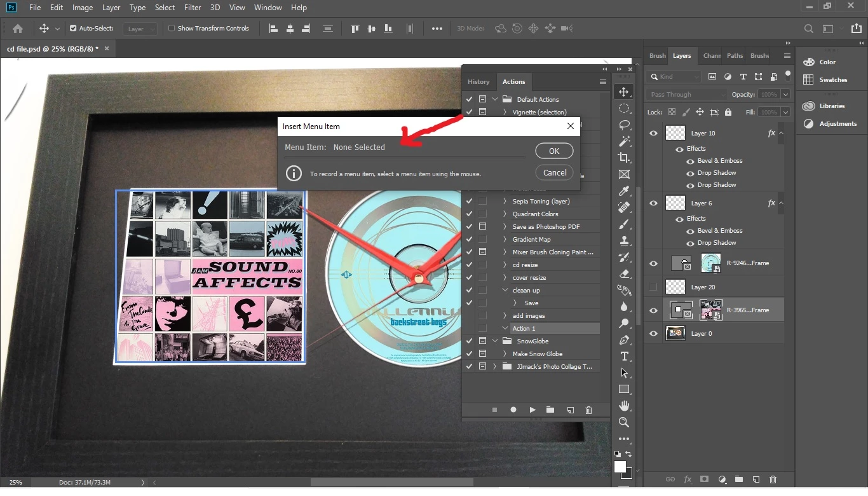This screenshot has width=868, height=496.
Task: Select the Path Selection tool
Action: (624, 373)
